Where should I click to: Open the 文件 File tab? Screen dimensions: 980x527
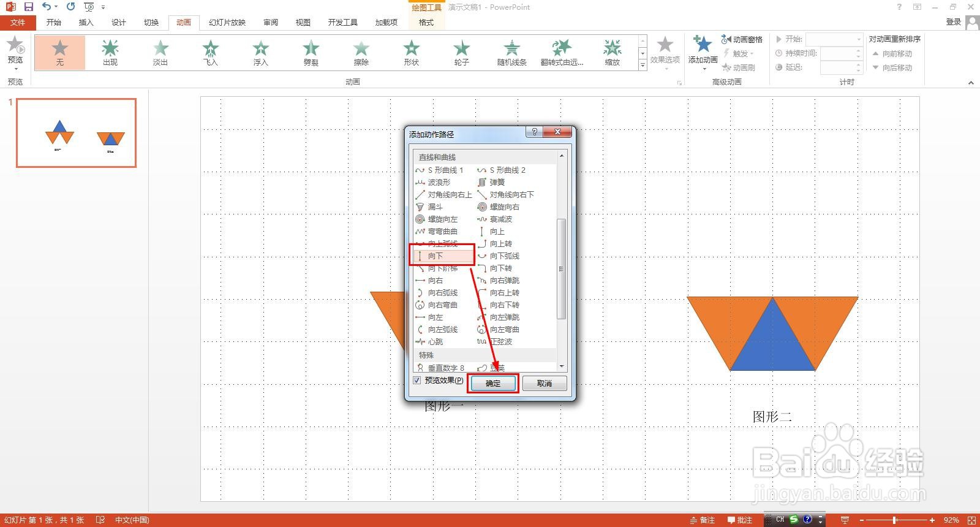pos(18,22)
